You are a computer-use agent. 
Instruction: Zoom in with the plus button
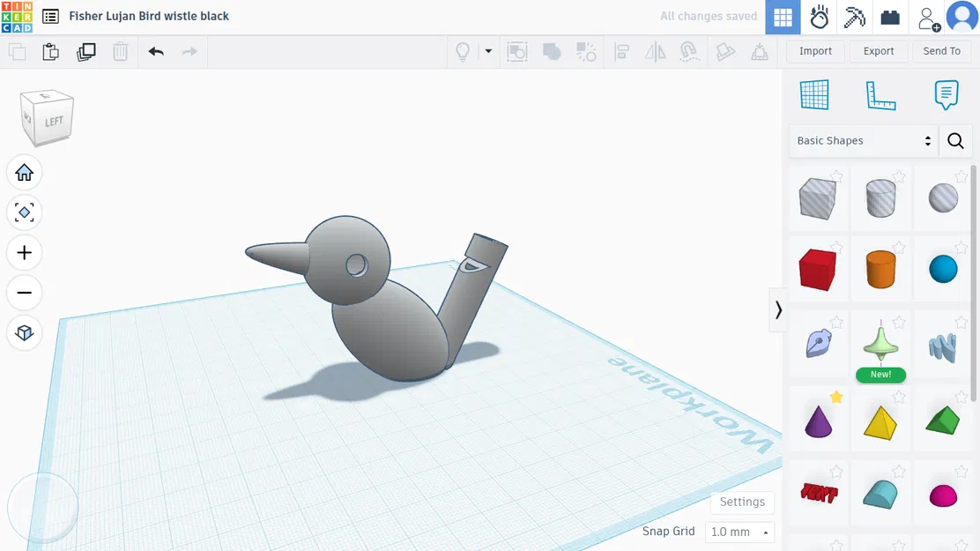(x=25, y=253)
